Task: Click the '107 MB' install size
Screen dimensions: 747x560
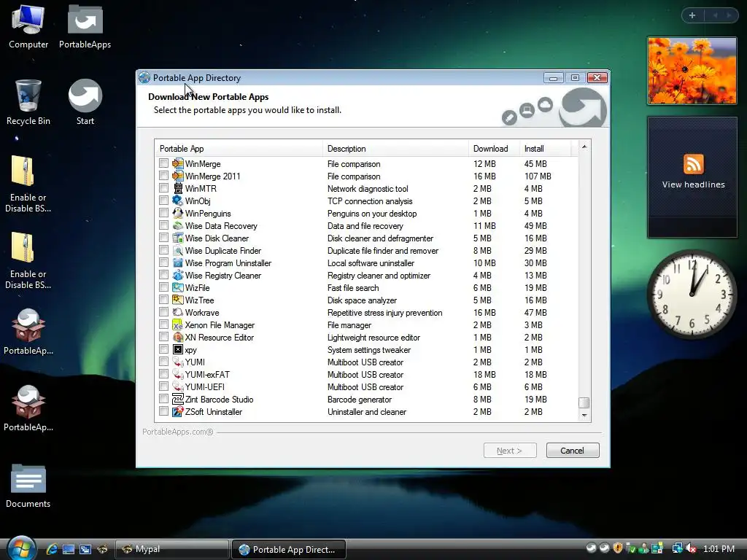Action: (x=538, y=176)
